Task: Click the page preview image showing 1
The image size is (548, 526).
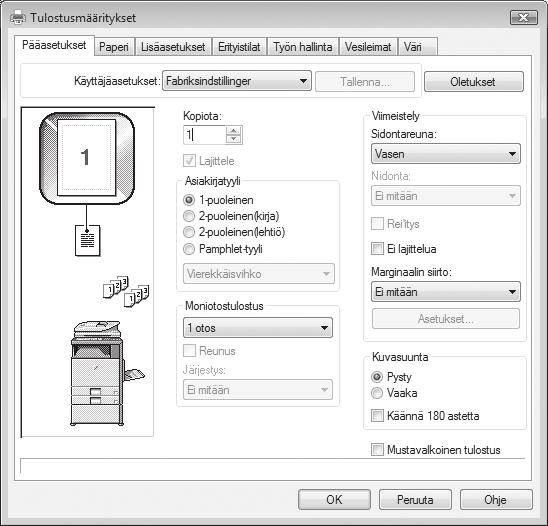Action: (87, 158)
